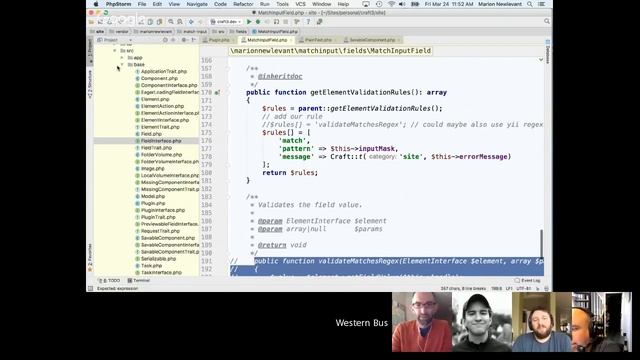This screenshot has height=360, width=640.
Task: Select PluginTrait.php in project tree
Action: 158,217
